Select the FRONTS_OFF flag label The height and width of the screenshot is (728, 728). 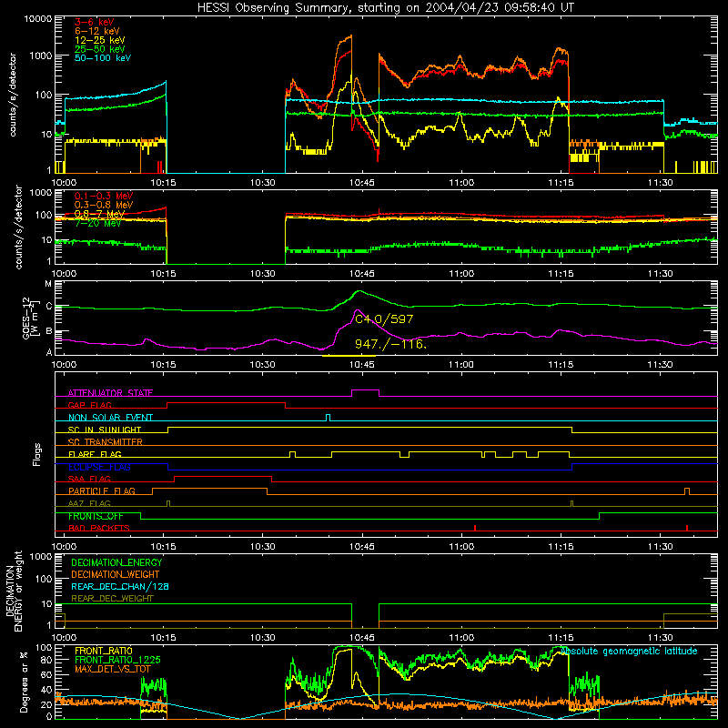96,516
